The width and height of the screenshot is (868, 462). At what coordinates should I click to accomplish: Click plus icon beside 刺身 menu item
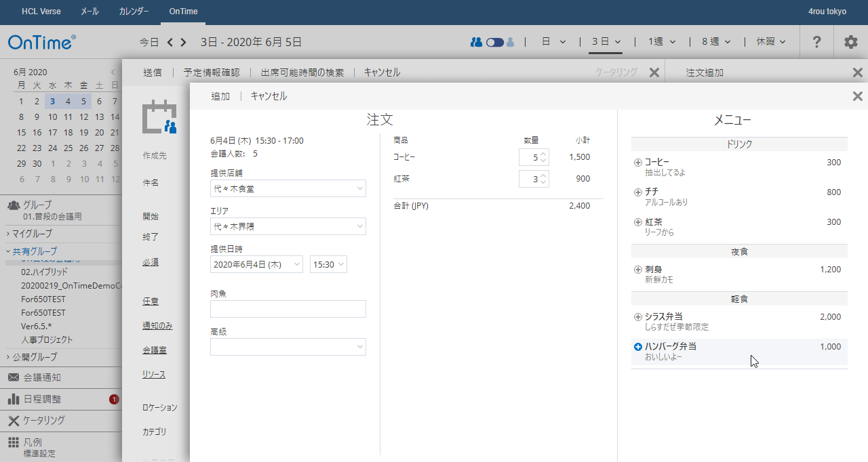[637, 270]
